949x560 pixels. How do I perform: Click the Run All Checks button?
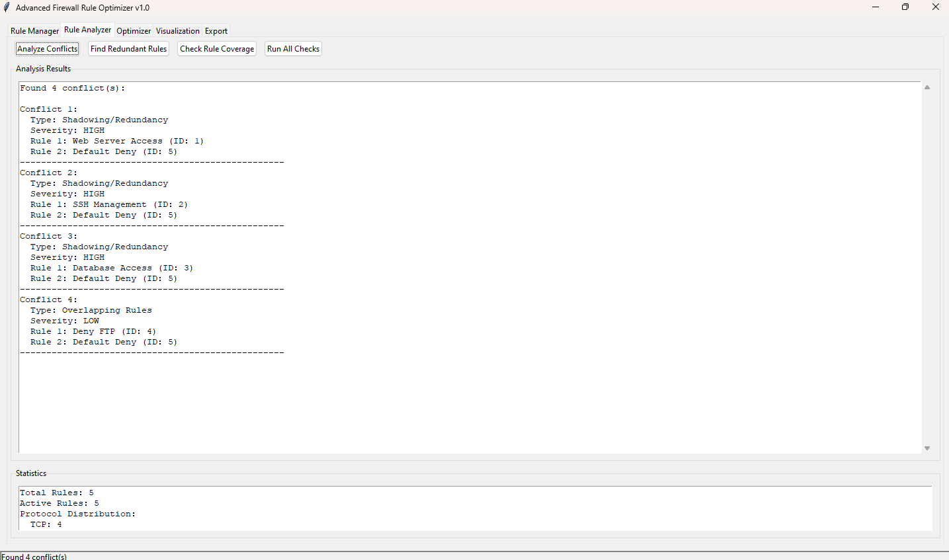(293, 49)
